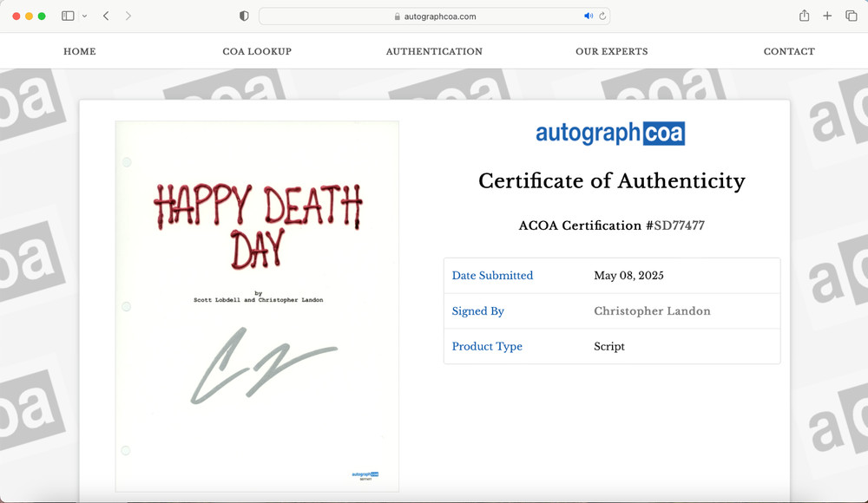Click the lock icon in address bar
The image size is (868, 503).
tap(397, 16)
